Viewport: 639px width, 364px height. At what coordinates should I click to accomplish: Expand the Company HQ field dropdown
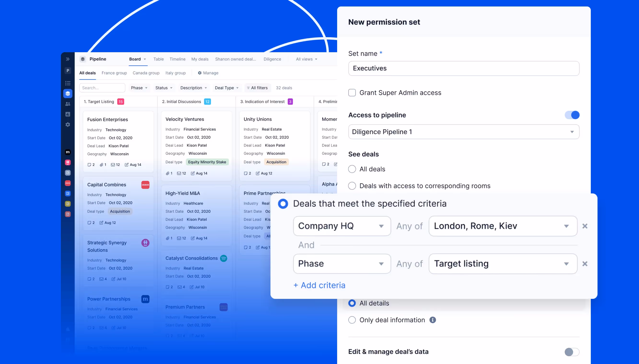pyautogui.click(x=342, y=226)
